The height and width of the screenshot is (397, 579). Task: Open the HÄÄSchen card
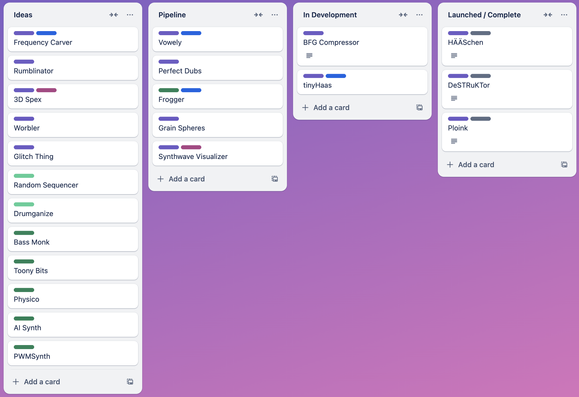click(507, 46)
